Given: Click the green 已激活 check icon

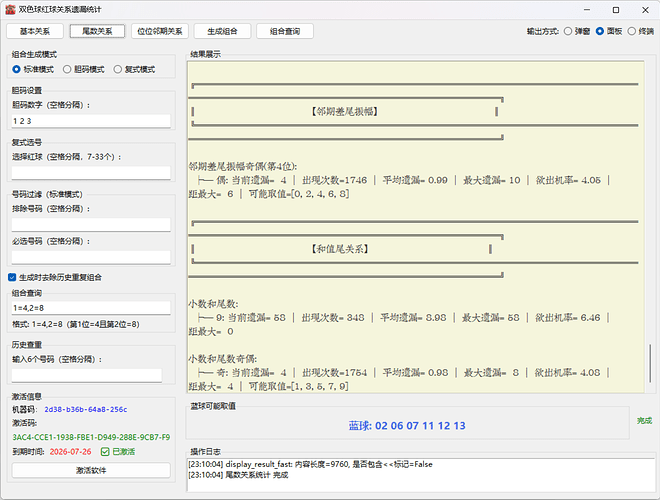Looking at the screenshot, I should [105, 452].
